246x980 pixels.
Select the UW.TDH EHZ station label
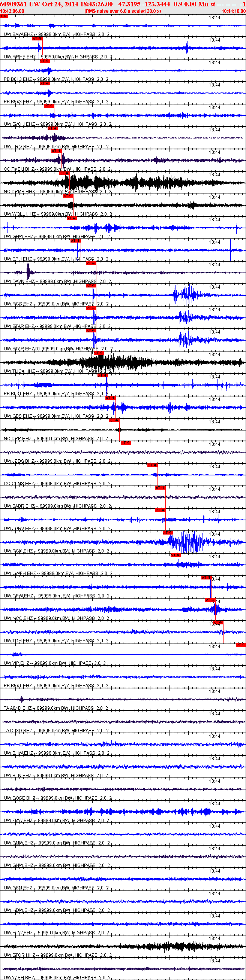[56, 640]
